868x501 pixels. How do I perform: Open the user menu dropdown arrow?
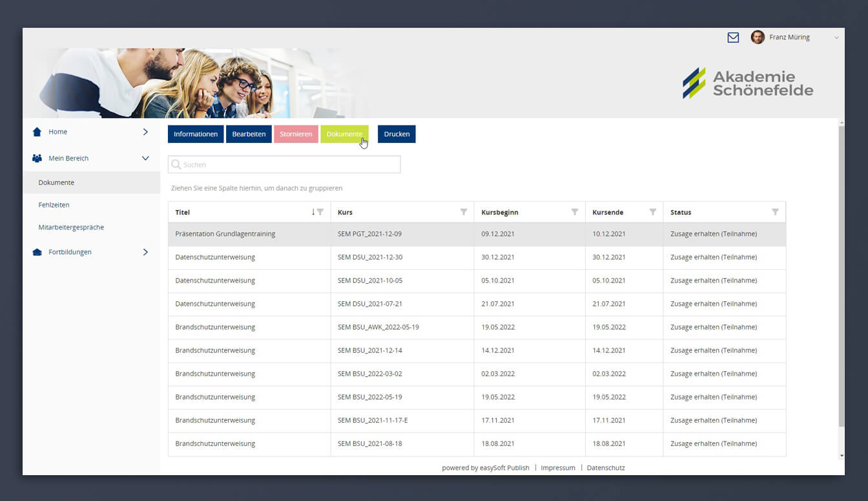(836, 38)
